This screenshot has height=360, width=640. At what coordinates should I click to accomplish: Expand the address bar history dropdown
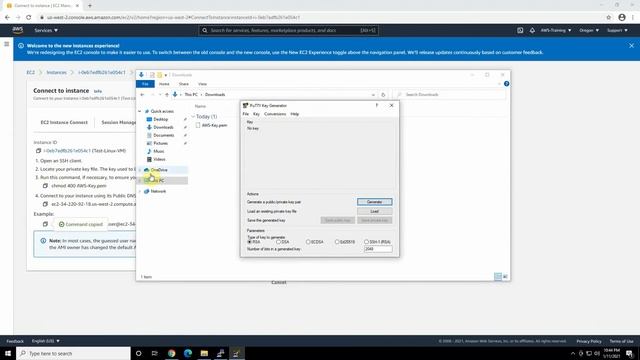click(x=373, y=94)
